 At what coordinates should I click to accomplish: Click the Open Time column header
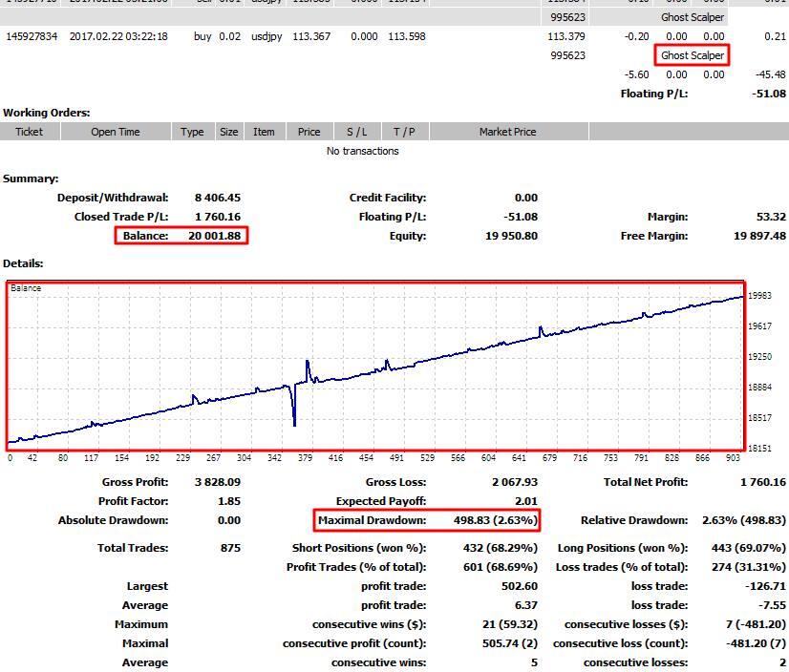tap(116, 132)
